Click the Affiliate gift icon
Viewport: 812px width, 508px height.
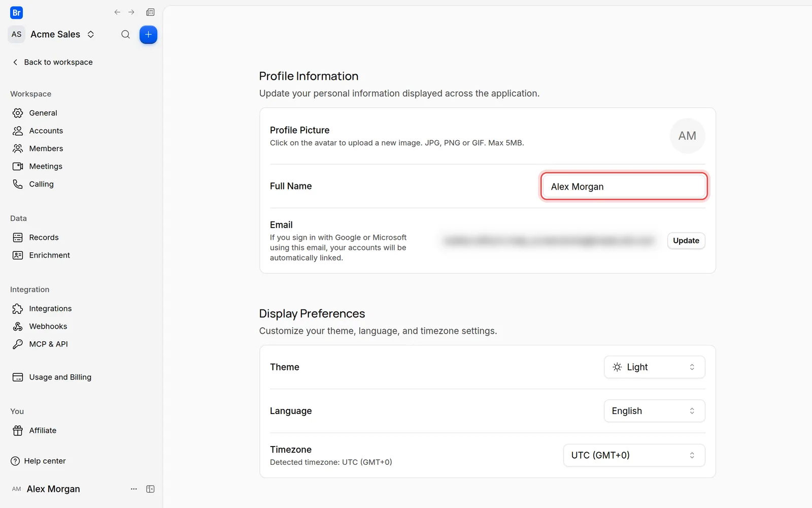pyautogui.click(x=18, y=430)
